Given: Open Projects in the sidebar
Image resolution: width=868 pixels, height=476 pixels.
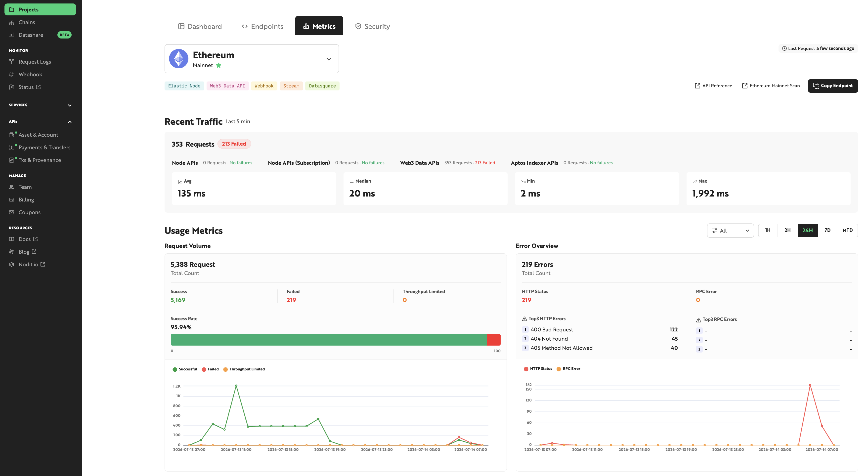Looking at the screenshot, I should pos(40,9).
